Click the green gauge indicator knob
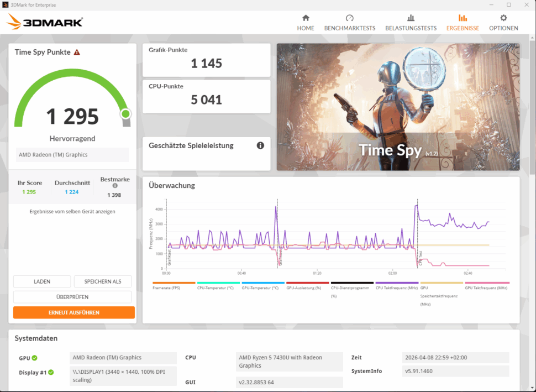 125,114
